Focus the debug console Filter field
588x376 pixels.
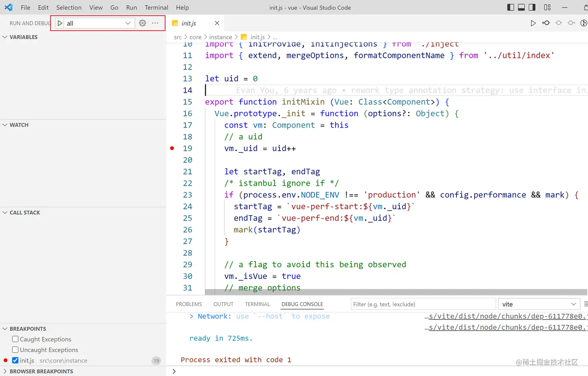(x=423, y=304)
